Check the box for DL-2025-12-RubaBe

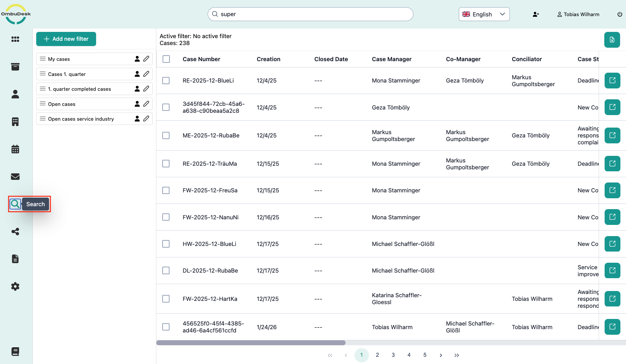166,271
